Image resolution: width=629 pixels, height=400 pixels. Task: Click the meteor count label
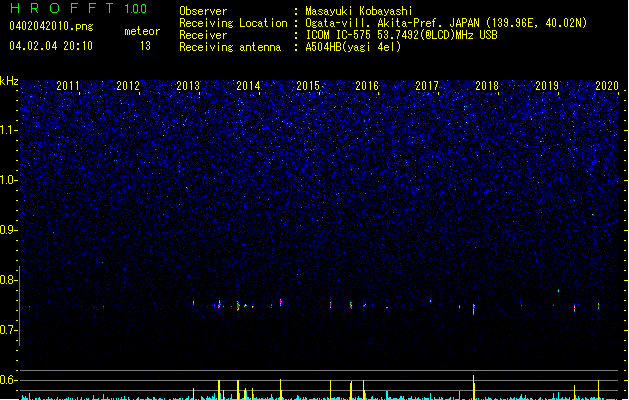pyautogui.click(x=142, y=31)
